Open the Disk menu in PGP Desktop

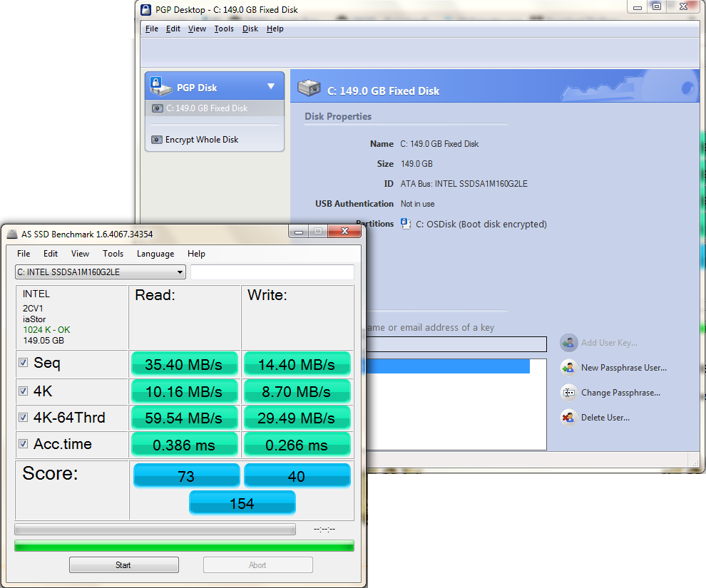250,29
